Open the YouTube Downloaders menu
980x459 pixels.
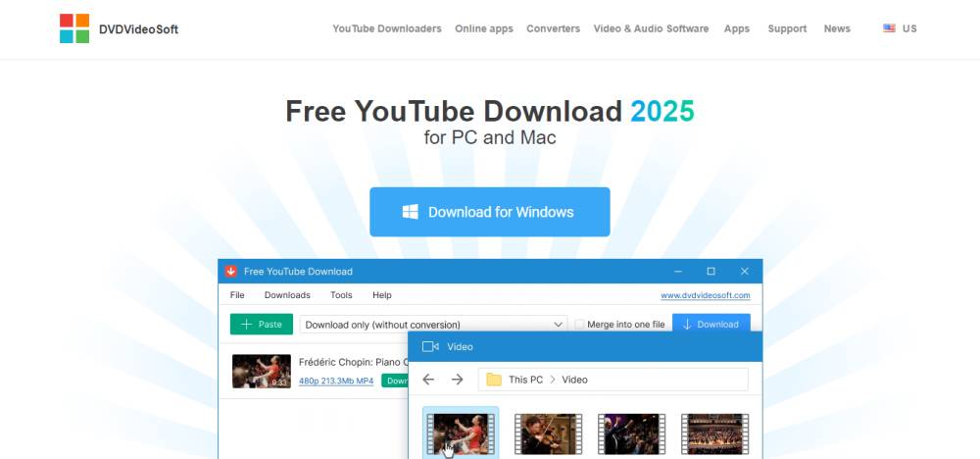click(387, 28)
